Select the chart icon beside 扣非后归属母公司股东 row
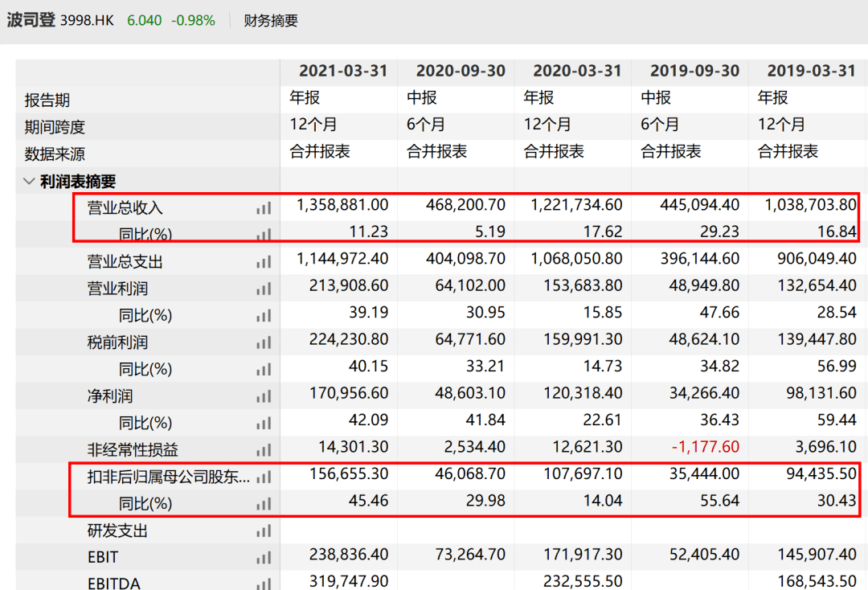This screenshot has height=590, width=868. click(x=263, y=477)
